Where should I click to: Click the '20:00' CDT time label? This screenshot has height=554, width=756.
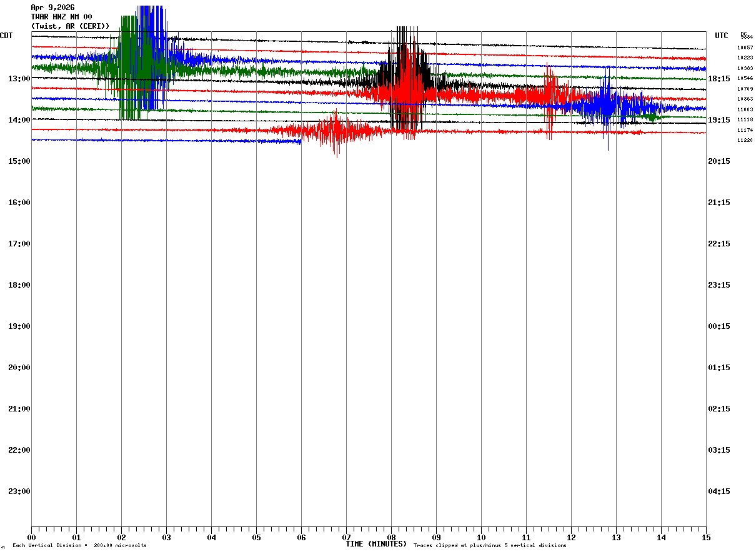coord(19,367)
